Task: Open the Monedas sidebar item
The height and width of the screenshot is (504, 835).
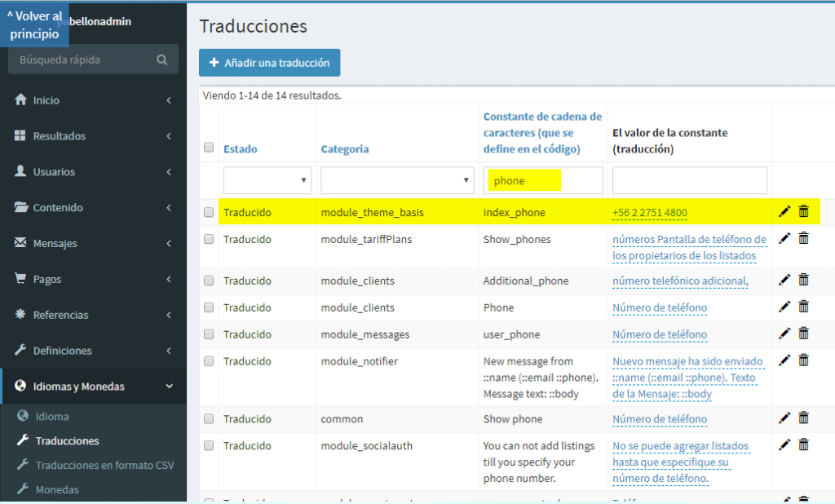Action: coord(57,489)
